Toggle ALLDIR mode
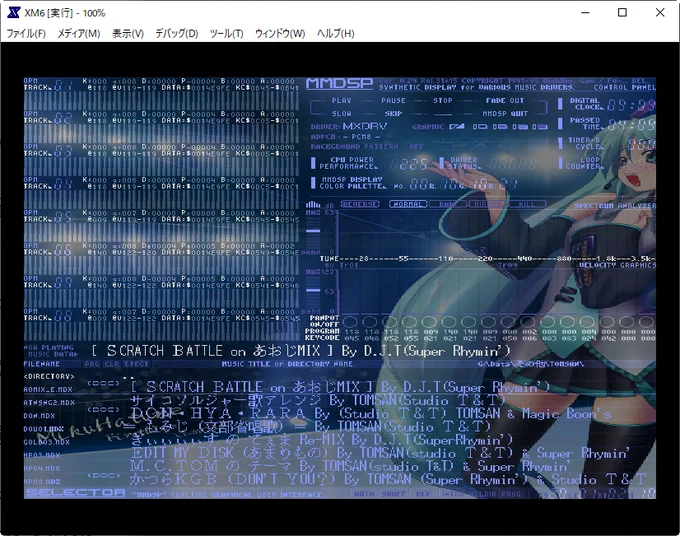Screen dimensions: 680x536 point(484,494)
